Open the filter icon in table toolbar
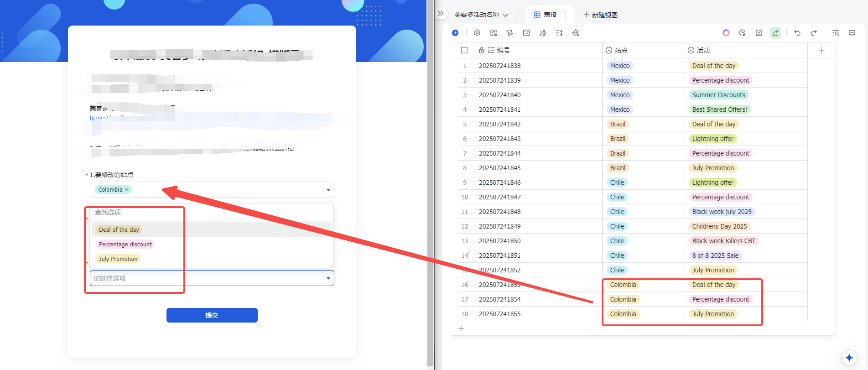 point(509,33)
